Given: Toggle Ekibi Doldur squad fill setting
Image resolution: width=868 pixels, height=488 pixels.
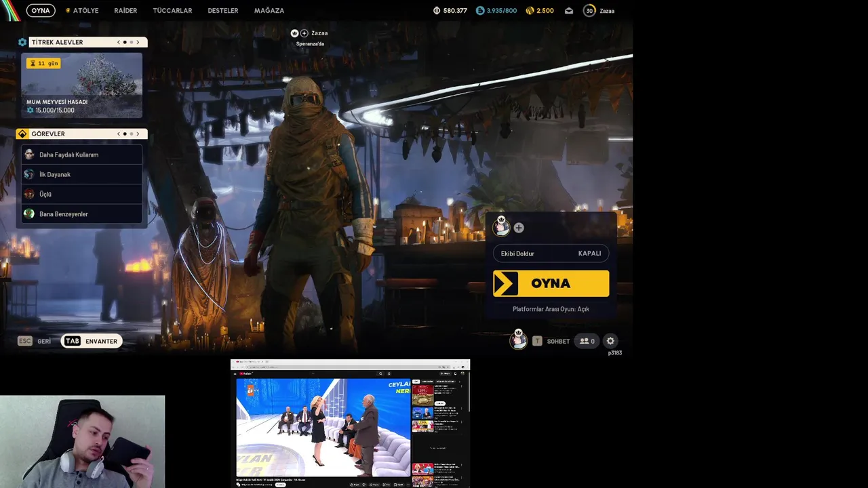Looking at the screenshot, I should pos(551,253).
